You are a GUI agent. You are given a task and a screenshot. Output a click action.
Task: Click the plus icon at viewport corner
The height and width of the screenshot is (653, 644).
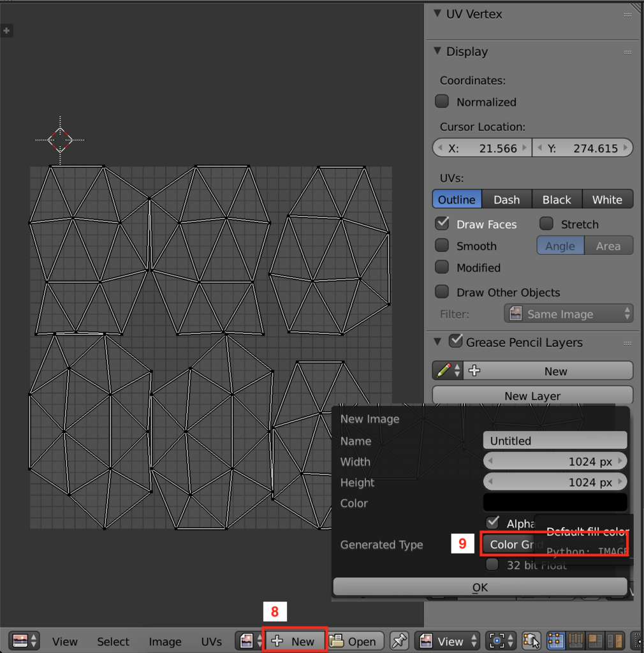[6, 31]
